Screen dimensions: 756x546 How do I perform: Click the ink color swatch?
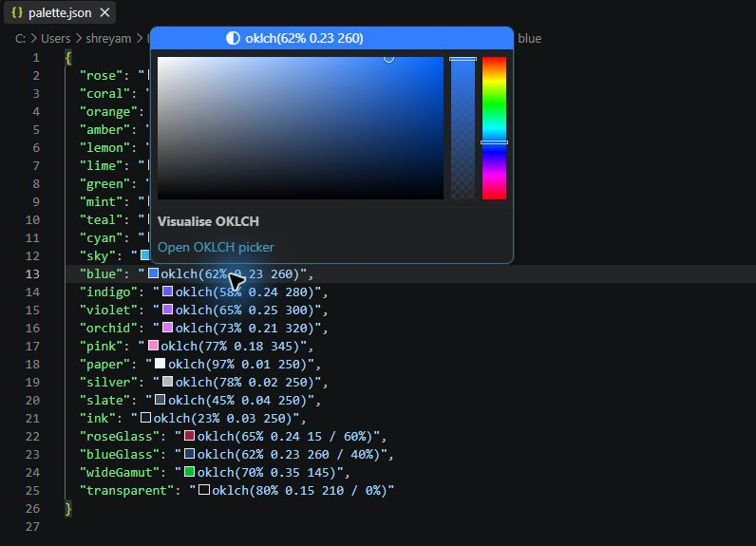pos(145,417)
